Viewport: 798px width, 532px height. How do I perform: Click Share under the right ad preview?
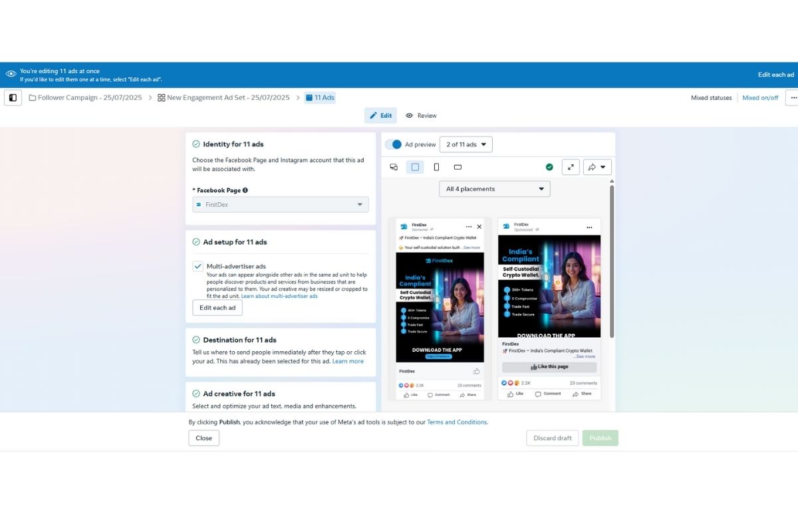583,394
